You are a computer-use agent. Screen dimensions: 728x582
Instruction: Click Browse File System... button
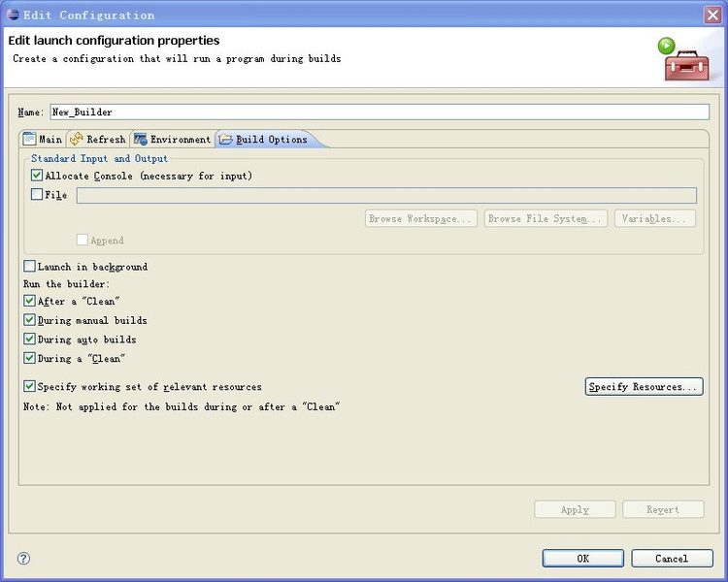tap(546, 218)
